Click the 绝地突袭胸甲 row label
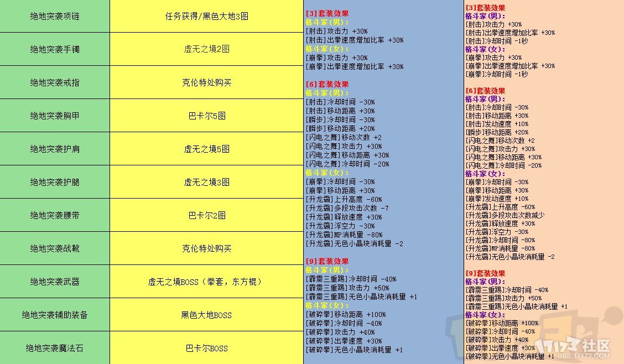This screenshot has width=624, height=364. [55, 116]
